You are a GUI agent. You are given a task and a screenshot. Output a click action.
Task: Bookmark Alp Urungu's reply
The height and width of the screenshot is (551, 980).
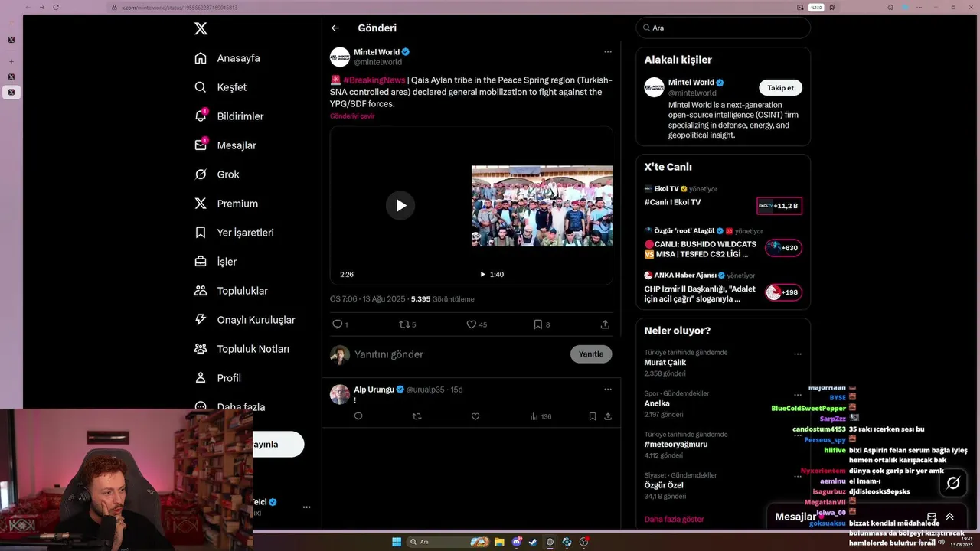click(593, 416)
